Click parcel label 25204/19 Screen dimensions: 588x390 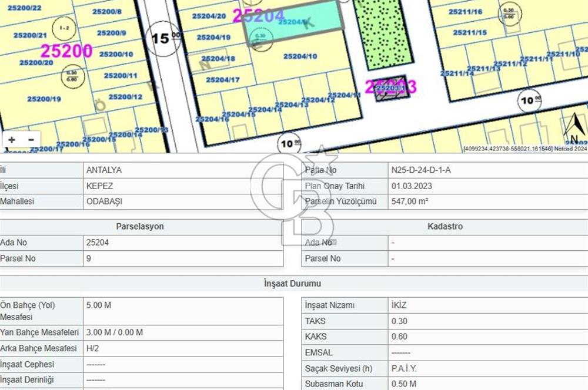pos(213,38)
